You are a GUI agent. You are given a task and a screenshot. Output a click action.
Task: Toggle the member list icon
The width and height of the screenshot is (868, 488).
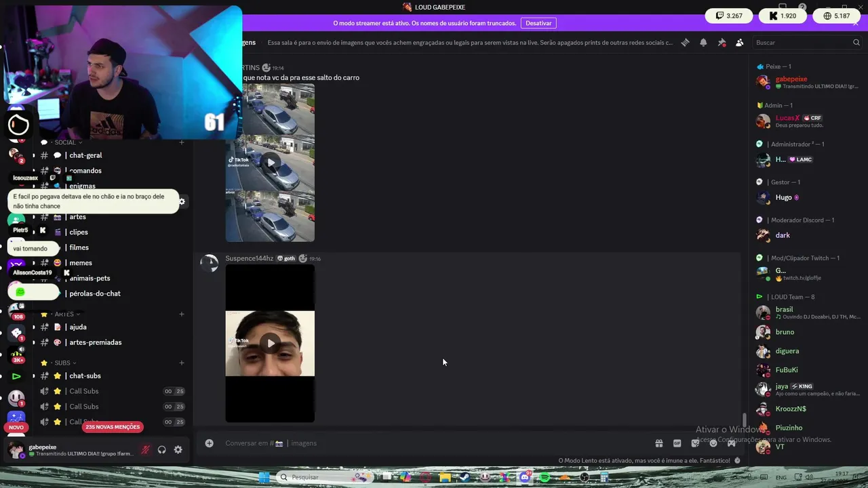tap(740, 42)
